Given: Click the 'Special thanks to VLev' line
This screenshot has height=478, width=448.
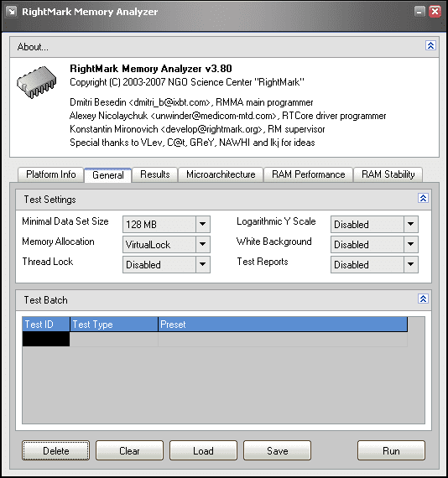Looking at the screenshot, I should click(192, 143).
